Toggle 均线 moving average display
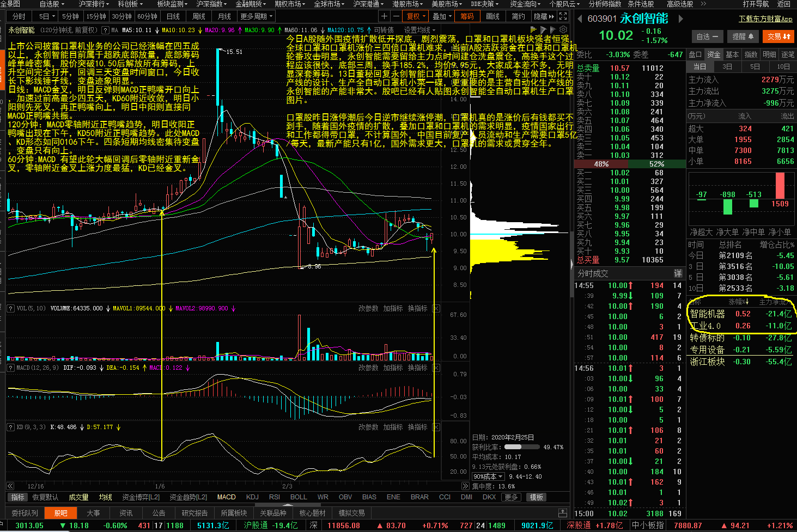This screenshot has width=797, height=532. (x=105, y=497)
